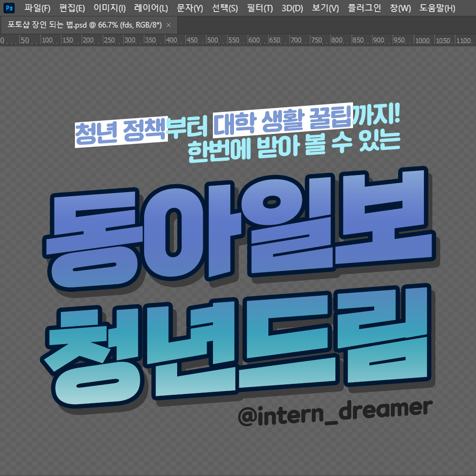Select the 포토샵 장인 되는 법.psd document tab
The height and width of the screenshot is (476, 476).
pos(85,25)
